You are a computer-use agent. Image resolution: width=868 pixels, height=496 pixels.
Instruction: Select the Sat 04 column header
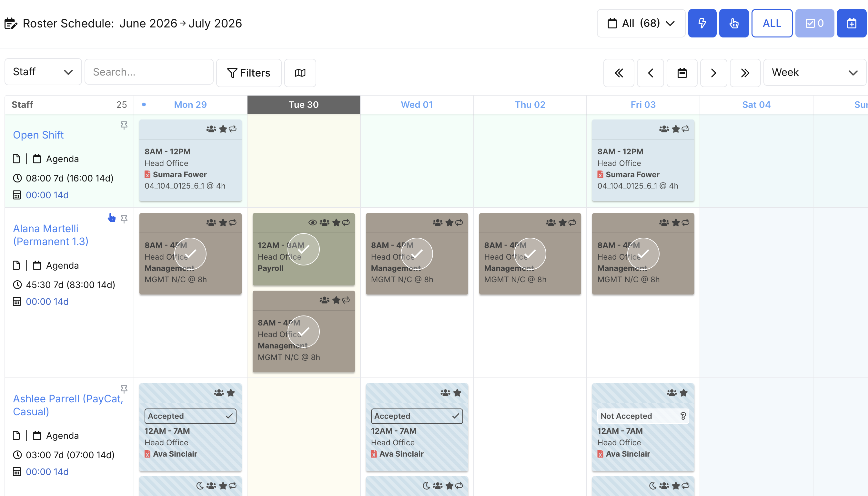[756, 105]
